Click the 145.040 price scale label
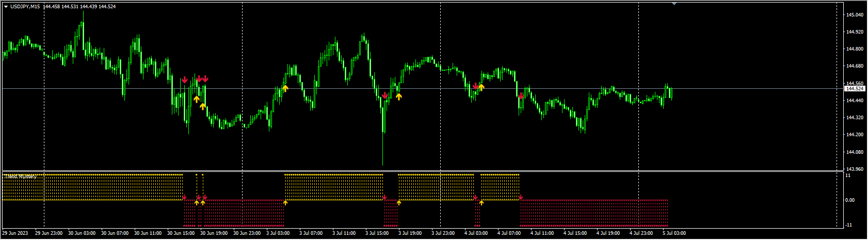This screenshot has width=868, height=240. (855, 15)
